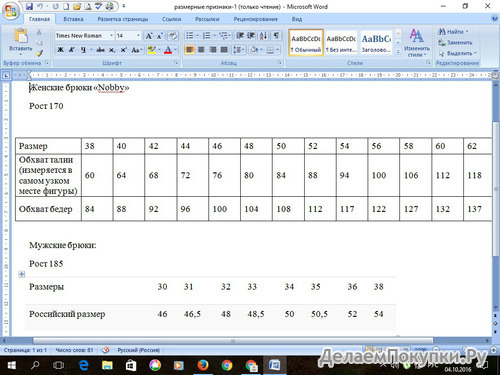Image resolution: width=500 pixels, height=375 pixels.
Task: Click the bulleted list icon
Action: click(190, 35)
